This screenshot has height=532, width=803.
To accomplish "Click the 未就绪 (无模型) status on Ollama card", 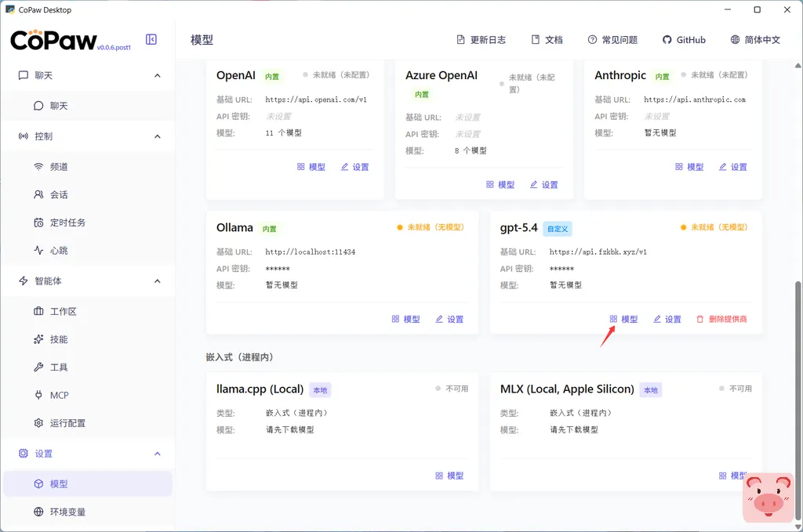I will pos(431,227).
